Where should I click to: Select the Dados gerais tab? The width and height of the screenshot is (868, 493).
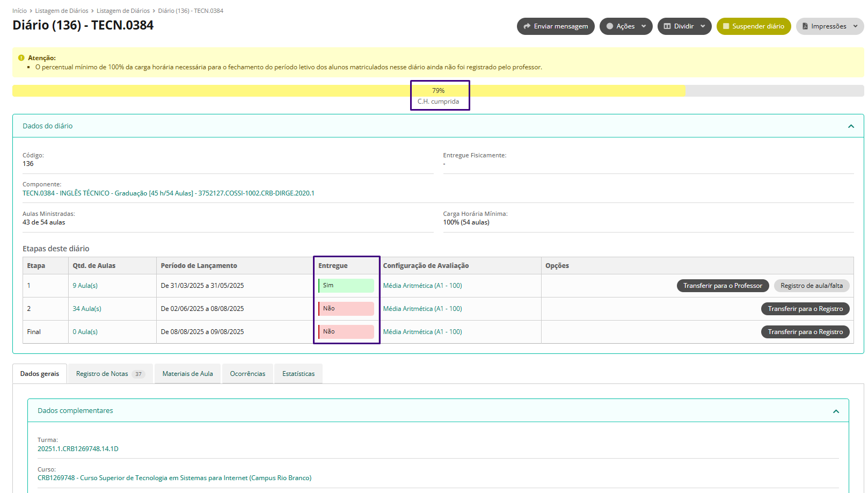pyautogui.click(x=40, y=374)
